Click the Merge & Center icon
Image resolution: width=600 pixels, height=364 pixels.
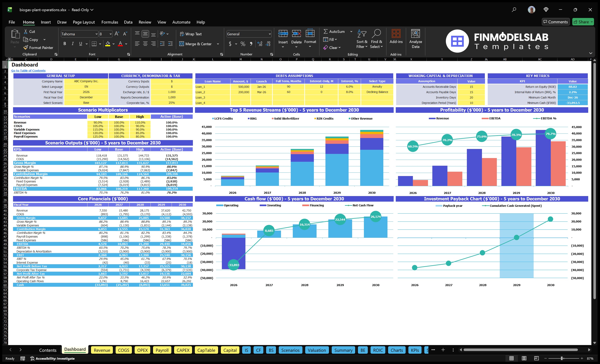tap(182, 44)
